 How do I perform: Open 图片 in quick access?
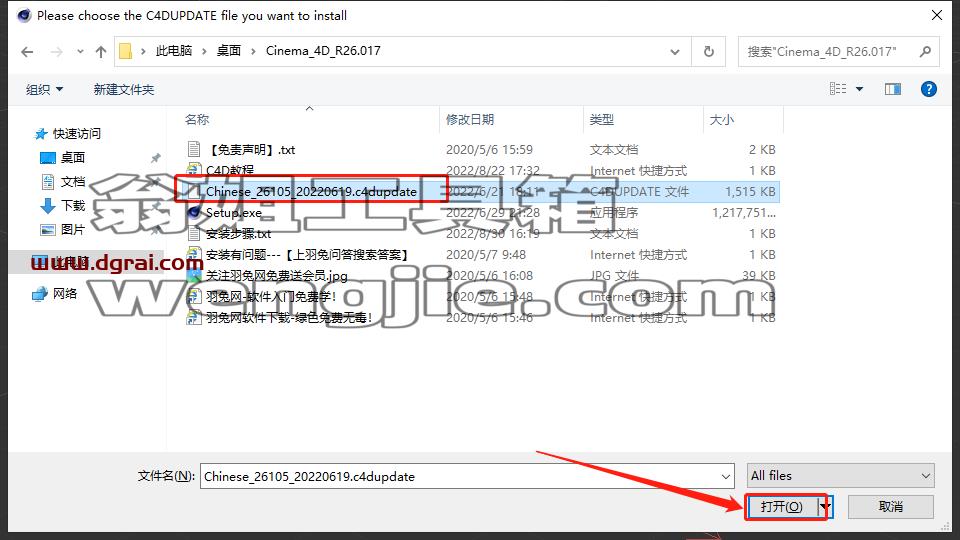tap(73, 230)
